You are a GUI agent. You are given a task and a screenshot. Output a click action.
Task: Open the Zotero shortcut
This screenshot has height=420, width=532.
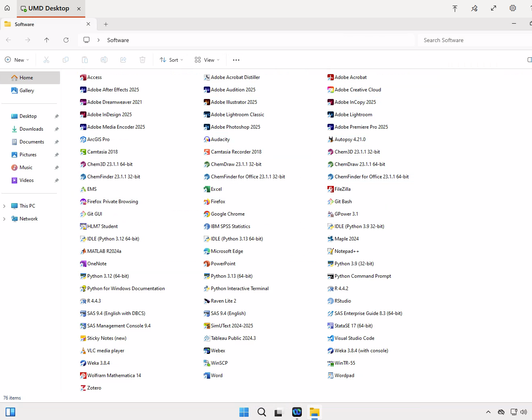coord(90,388)
